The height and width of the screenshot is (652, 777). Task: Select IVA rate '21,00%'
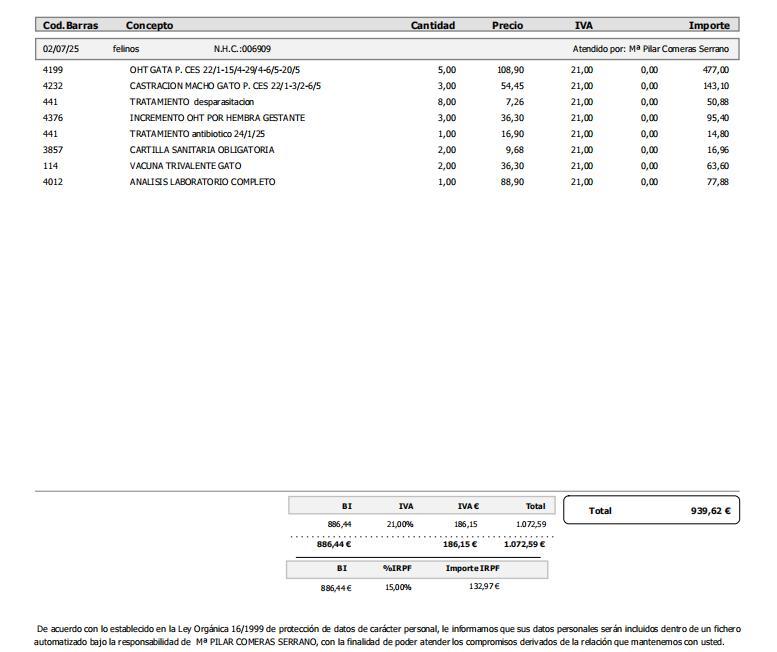click(x=400, y=524)
